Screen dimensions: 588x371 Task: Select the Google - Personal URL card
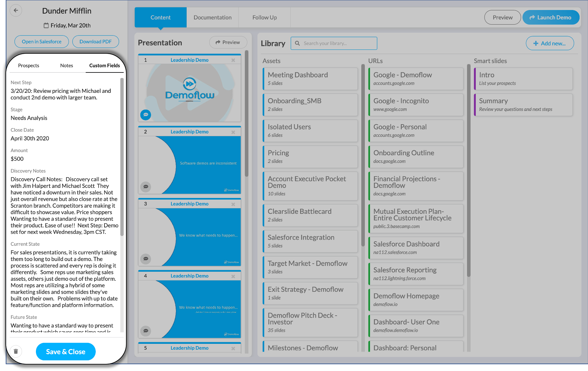416,131
